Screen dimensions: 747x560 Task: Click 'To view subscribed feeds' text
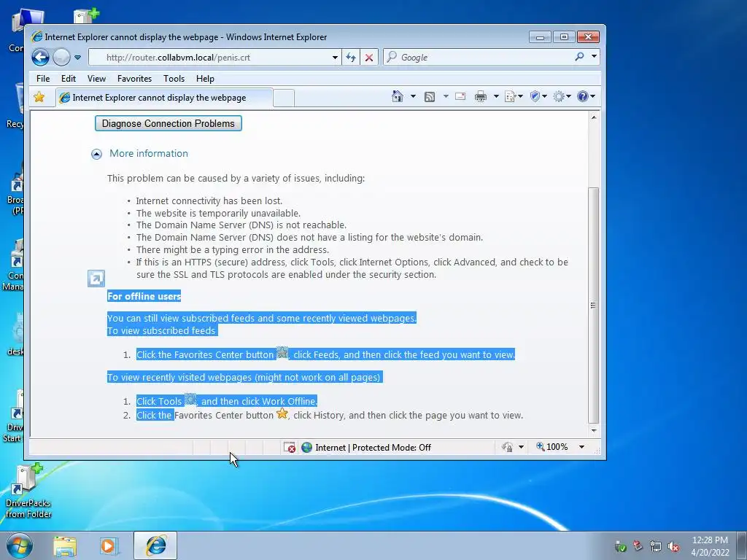pyautogui.click(x=161, y=330)
